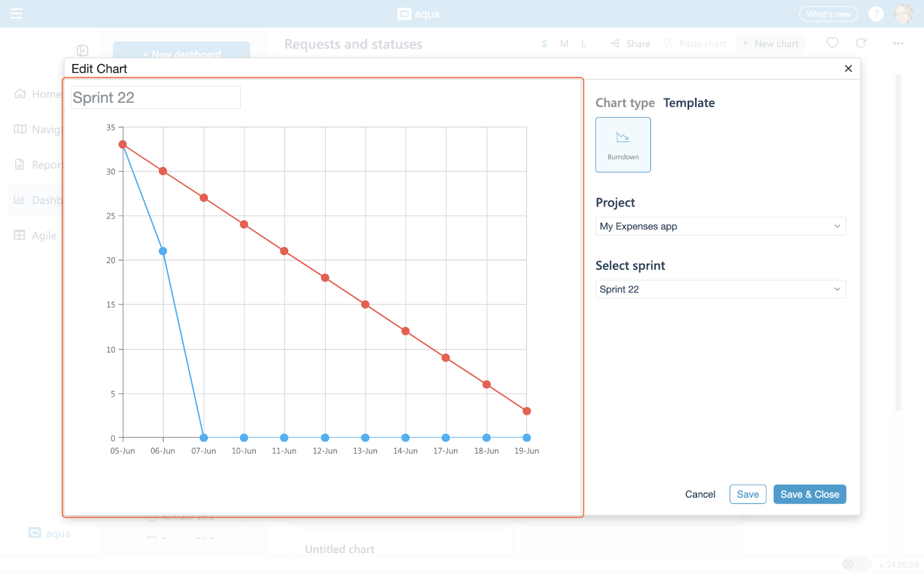Click the help question mark icon
Viewport: 924px width, 573px height.
pyautogui.click(x=875, y=14)
